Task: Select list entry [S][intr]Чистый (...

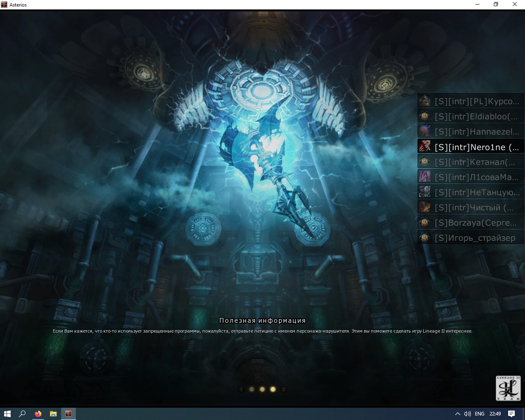Action: 471,207
